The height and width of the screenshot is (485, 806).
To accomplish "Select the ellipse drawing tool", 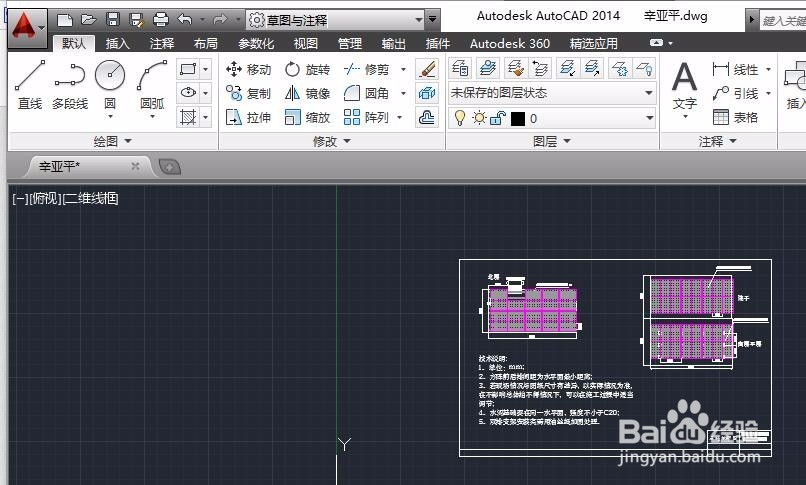I will coord(188,93).
